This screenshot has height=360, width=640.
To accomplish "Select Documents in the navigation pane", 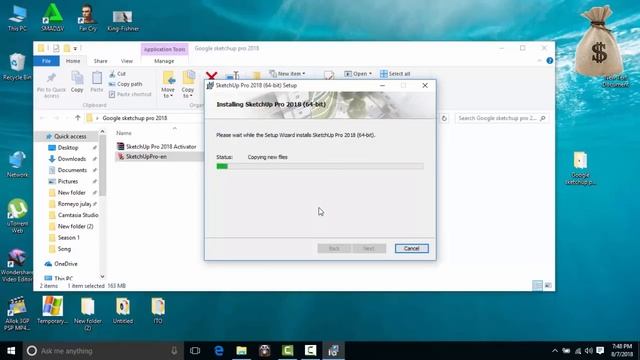I will click(72, 170).
